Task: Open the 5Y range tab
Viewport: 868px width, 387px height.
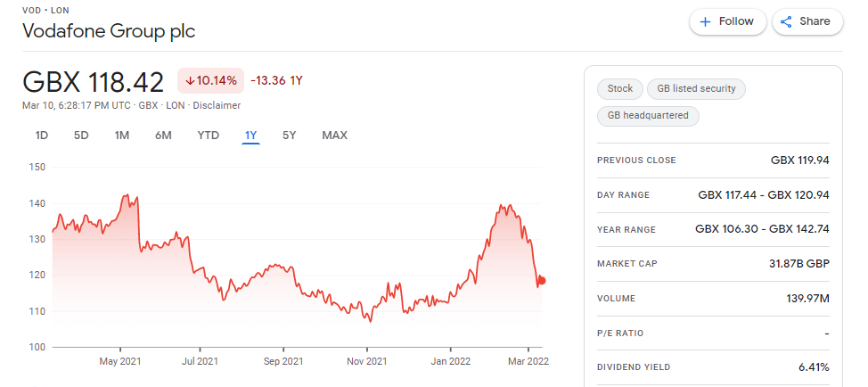Action: pyautogui.click(x=289, y=135)
